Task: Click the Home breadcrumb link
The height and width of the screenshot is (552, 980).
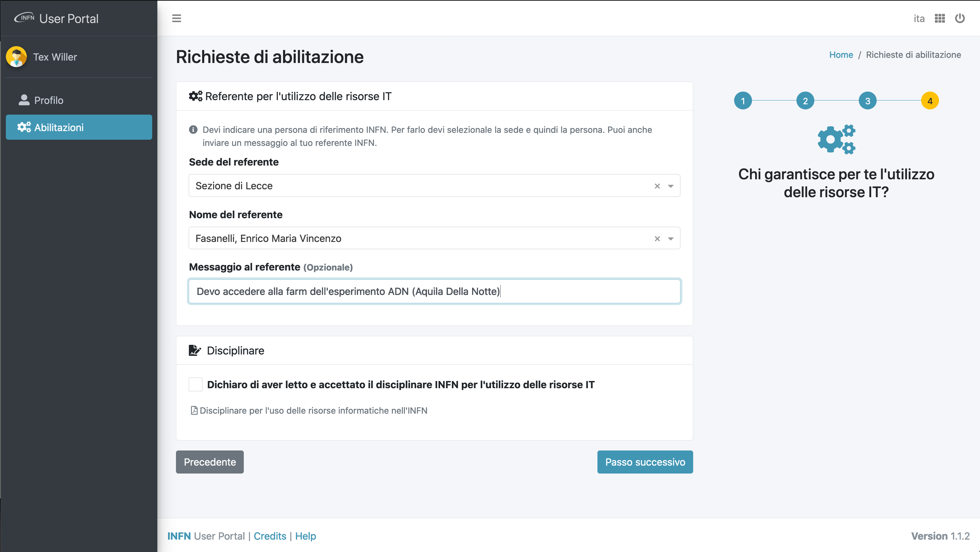Action: [841, 54]
